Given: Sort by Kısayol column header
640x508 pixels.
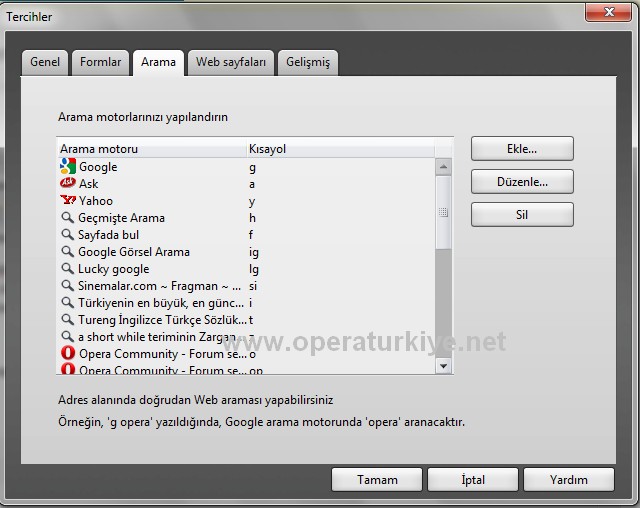Looking at the screenshot, I should (x=340, y=149).
